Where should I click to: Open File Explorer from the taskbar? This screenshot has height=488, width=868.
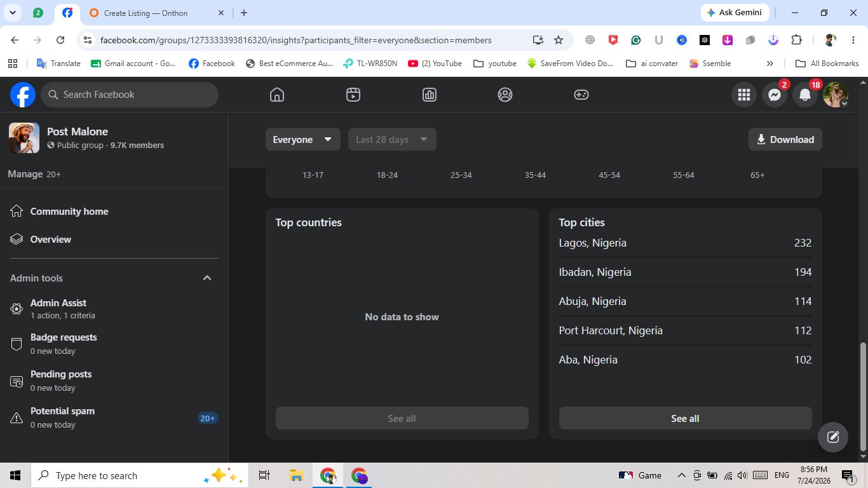296,475
